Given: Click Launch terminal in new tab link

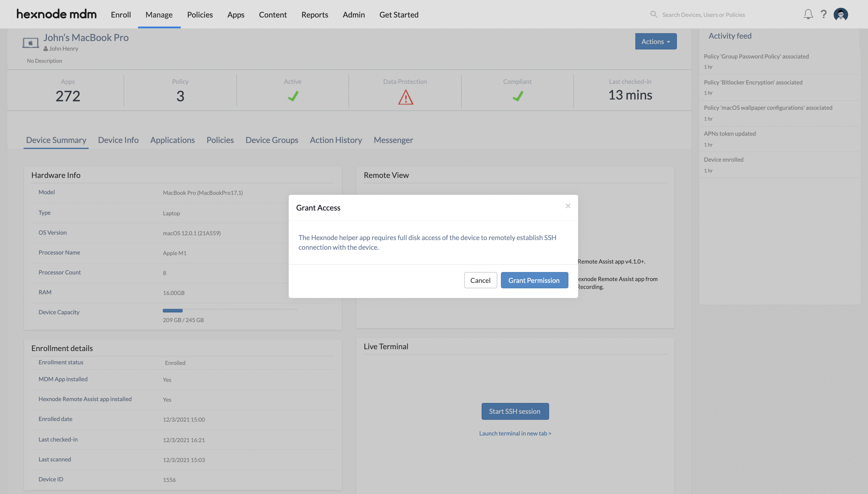Looking at the screenshot, I should [x=515, y=433].
